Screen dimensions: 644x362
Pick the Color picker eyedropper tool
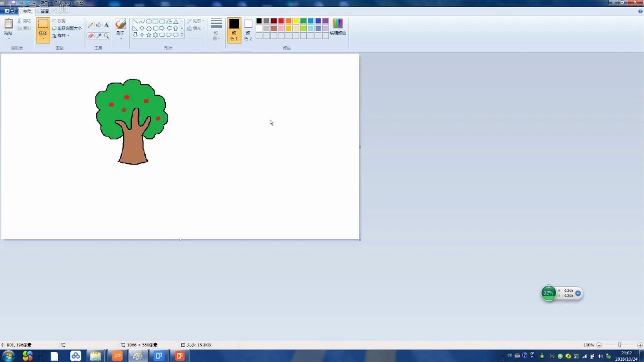click(x=98, y=36)
